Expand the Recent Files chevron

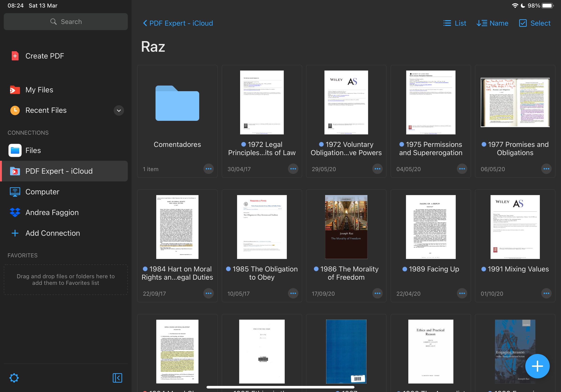119,110
